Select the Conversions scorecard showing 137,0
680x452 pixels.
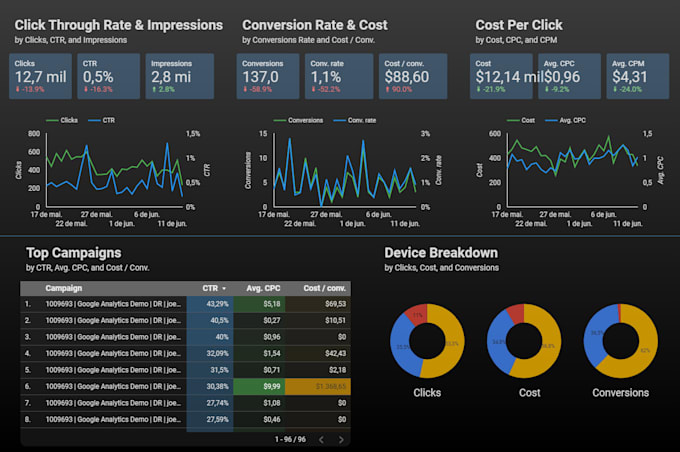268,76
